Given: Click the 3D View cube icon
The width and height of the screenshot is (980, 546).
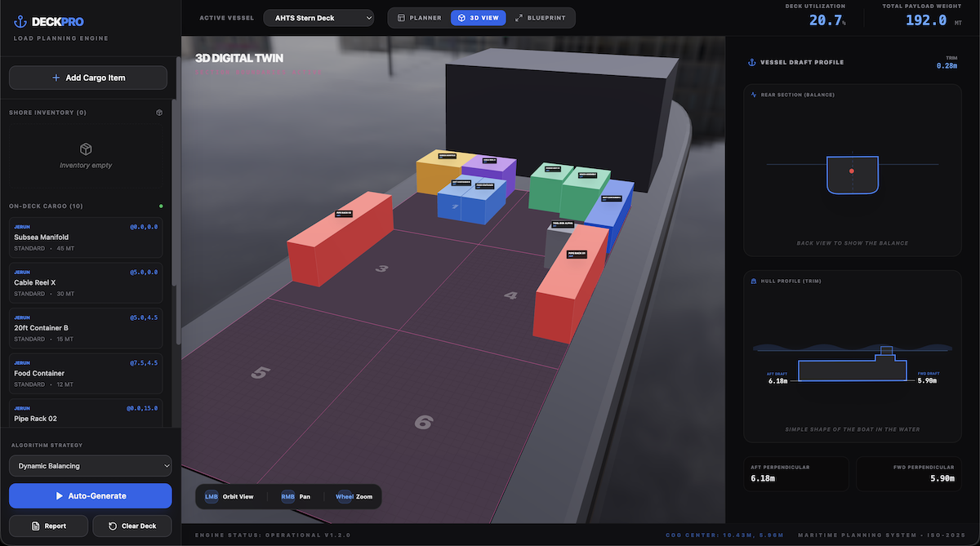Looking at the screenshot, I should (460, 17).
